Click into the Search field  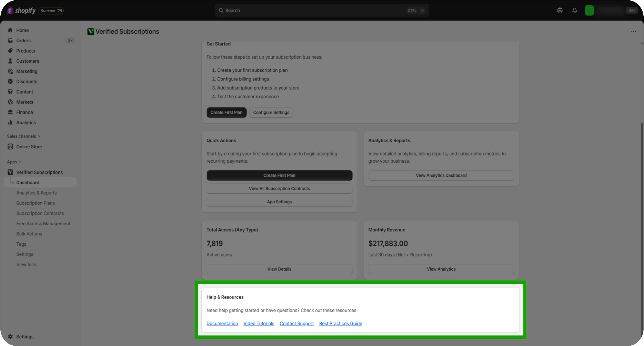322,10
